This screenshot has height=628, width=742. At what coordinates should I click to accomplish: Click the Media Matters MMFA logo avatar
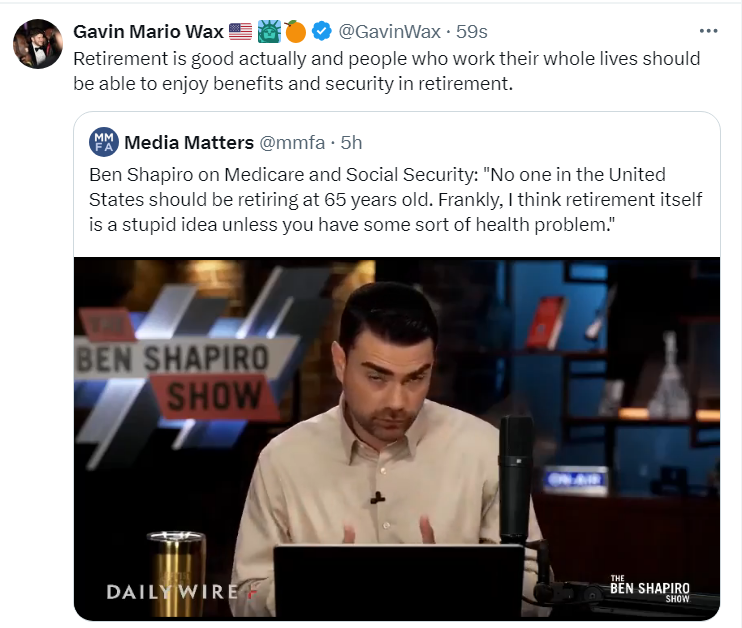[x=104, y=142]
